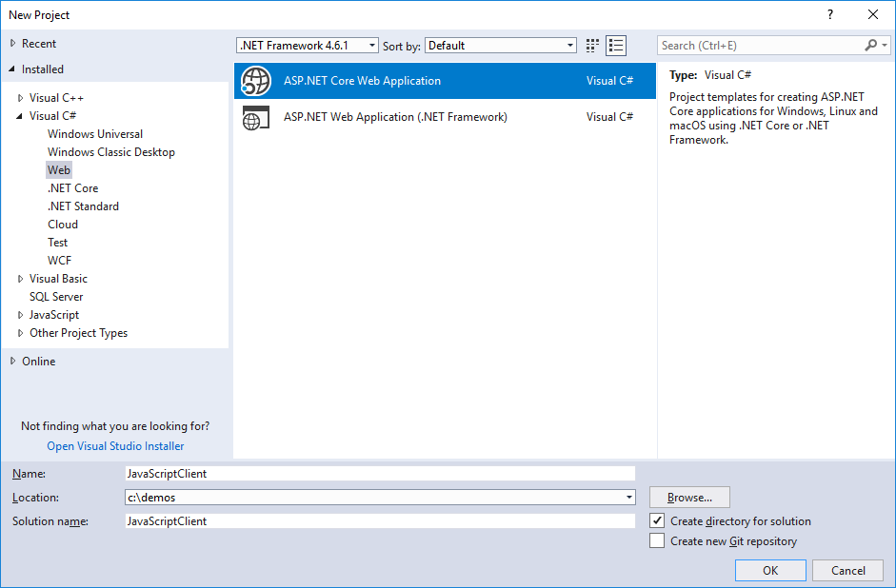This screenshot has width=896, height=588.
Task: Select ASP.NET Core Web Application template
Action: coord(445,81)
